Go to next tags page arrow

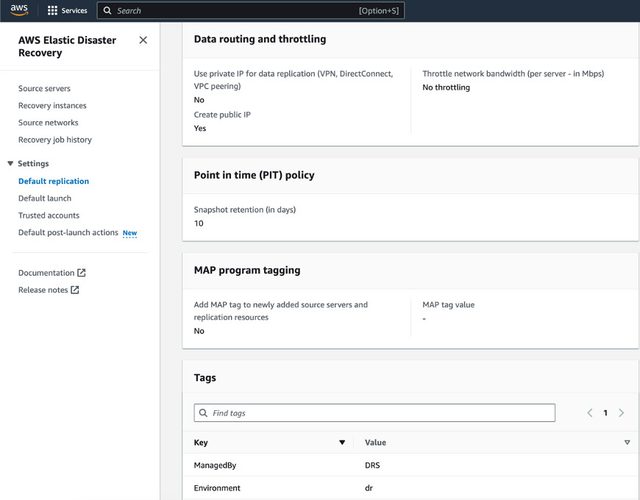[621, 413]
